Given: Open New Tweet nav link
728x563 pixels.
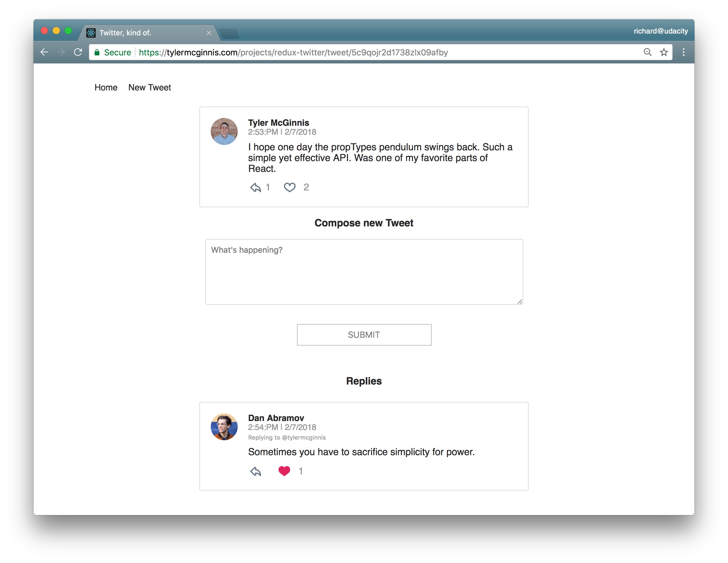Looking at the screenshot, I should point(149,87).
